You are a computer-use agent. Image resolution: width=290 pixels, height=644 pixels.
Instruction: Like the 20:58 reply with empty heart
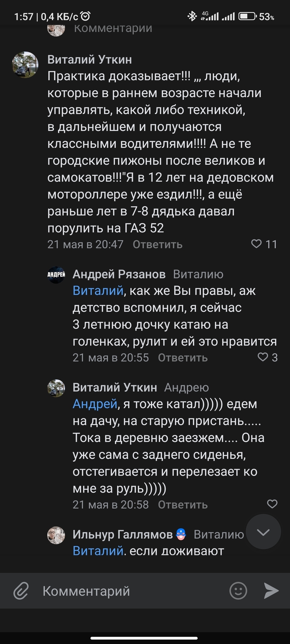pyautogui.click(x=272, y=504)
